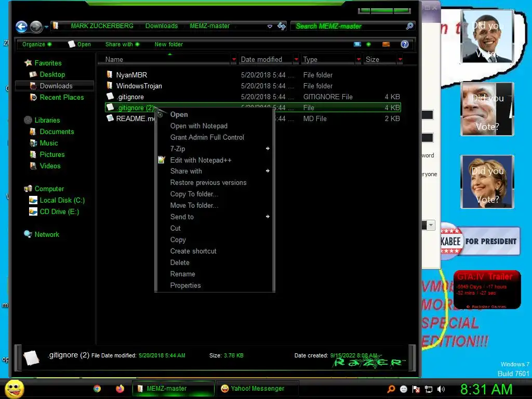Expand the Send to submenu
The image size is (532, 399).
215,217
